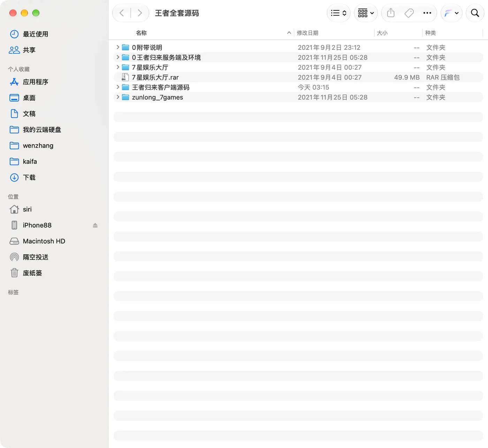Viewport: 488px width, 448px height.
Task: Open 下载 in the sidebar
Action: pos(29,178)
